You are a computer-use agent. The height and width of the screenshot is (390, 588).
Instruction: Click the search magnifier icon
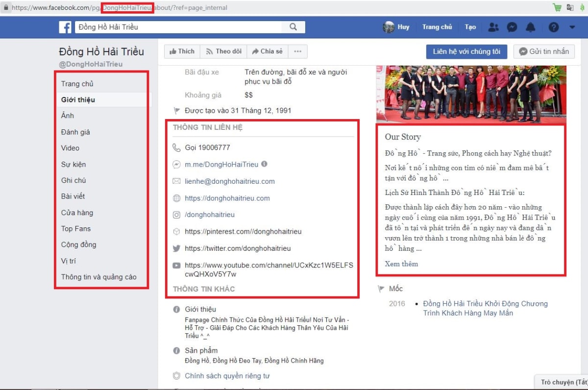[293, 27]
